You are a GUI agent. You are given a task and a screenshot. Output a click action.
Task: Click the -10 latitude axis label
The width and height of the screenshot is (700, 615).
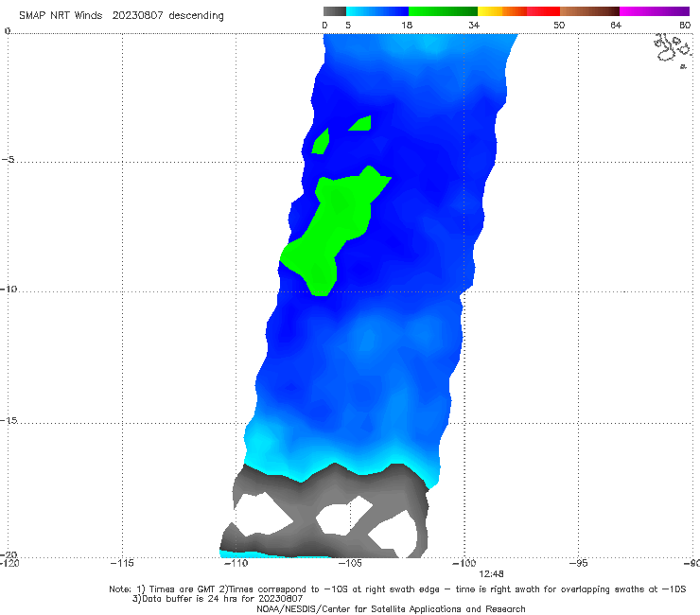point(9,289)
